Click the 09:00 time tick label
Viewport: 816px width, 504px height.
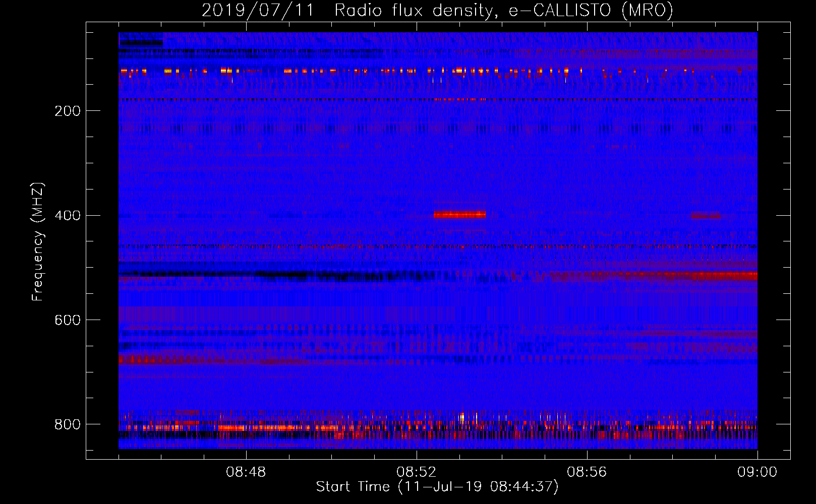pos(757,472)
